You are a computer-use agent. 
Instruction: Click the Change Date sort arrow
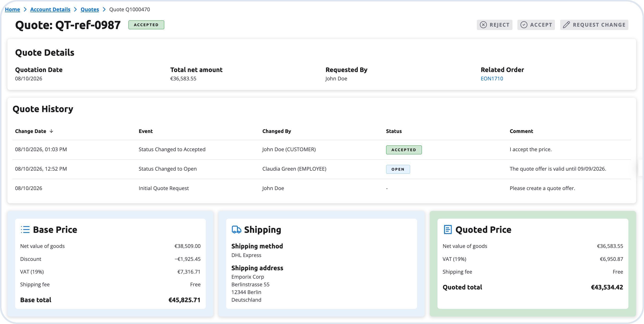(x=51, y=131)
